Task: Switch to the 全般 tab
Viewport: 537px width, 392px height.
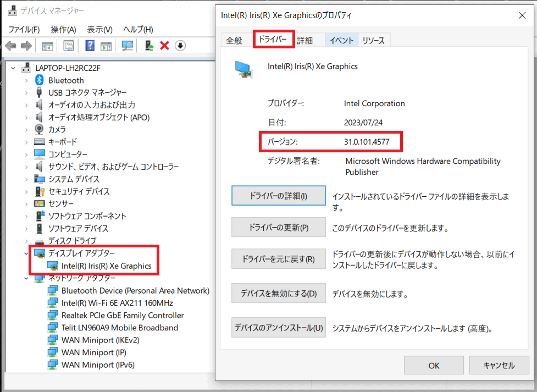Action: [234, 41]
